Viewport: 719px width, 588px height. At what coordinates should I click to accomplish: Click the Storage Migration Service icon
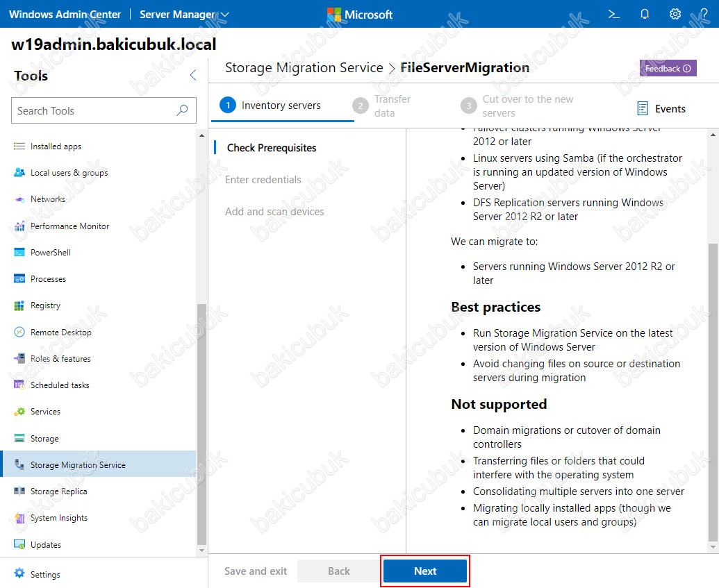(19, 464)
